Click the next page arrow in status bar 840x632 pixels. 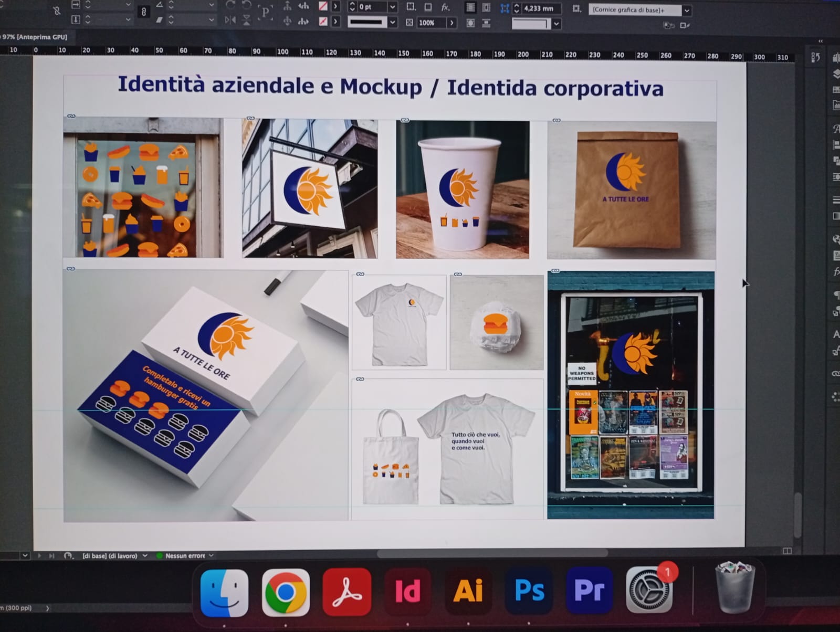point(39,555)
